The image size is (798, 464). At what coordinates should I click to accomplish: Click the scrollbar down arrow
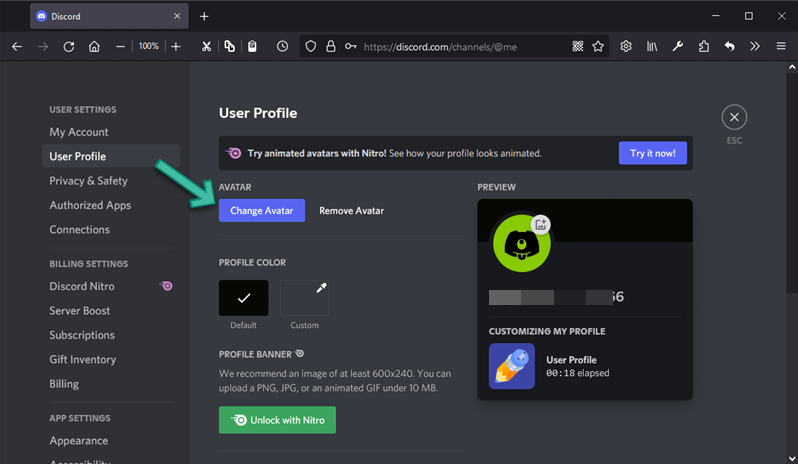click(x=792, y=458)
